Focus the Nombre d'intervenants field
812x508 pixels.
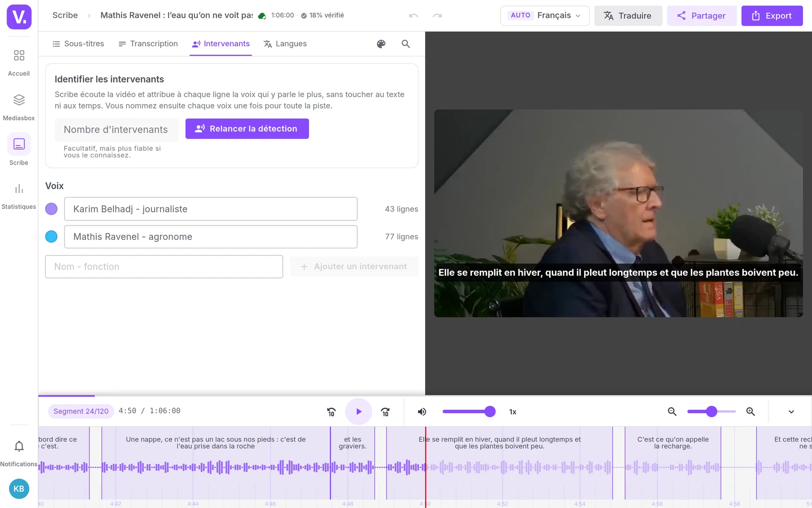point(116,130)
